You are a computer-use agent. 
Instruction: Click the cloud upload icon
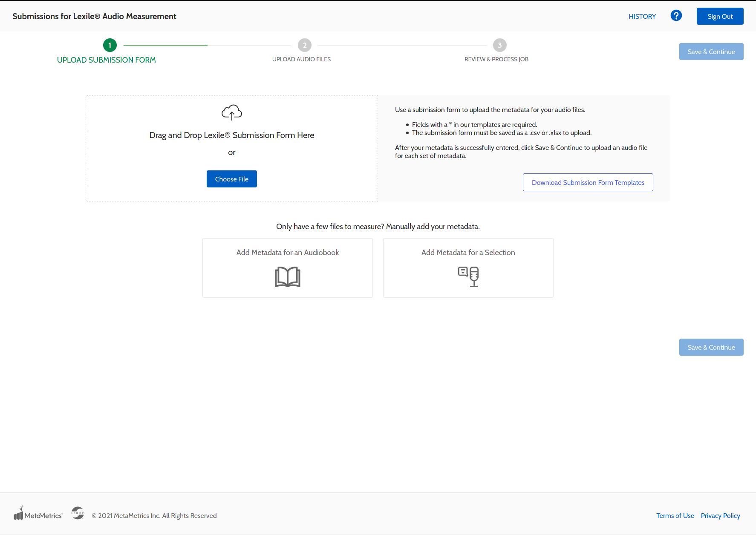(x=232, y=112)
